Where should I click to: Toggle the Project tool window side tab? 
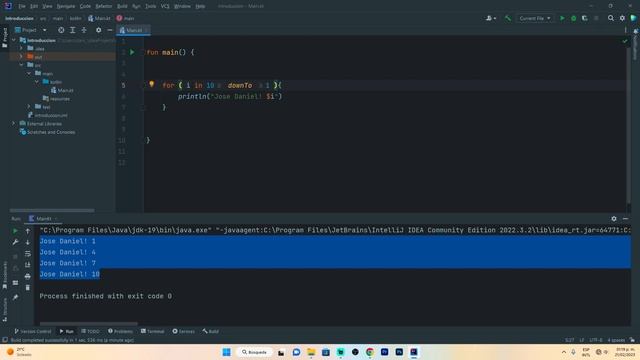pyautogui.click(x=4, y=38)
